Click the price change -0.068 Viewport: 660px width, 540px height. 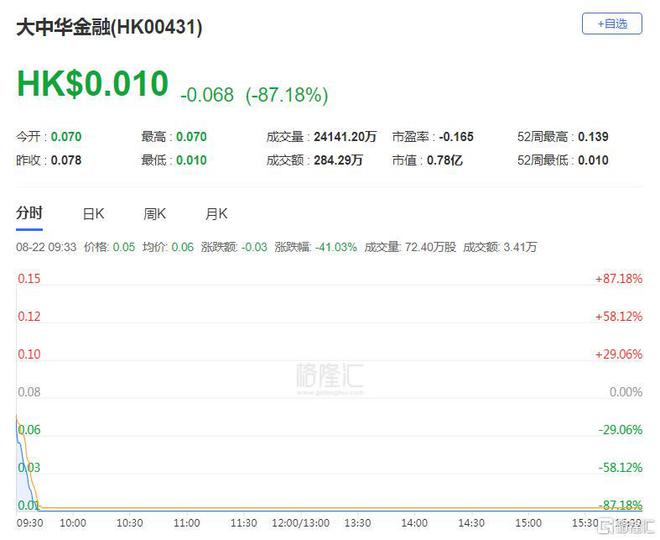pos(207,95)
